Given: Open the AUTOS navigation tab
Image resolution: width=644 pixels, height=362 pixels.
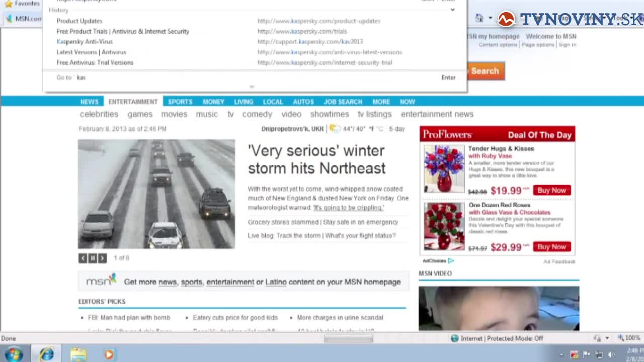Looking at the screenshot, I should point(303,102).
